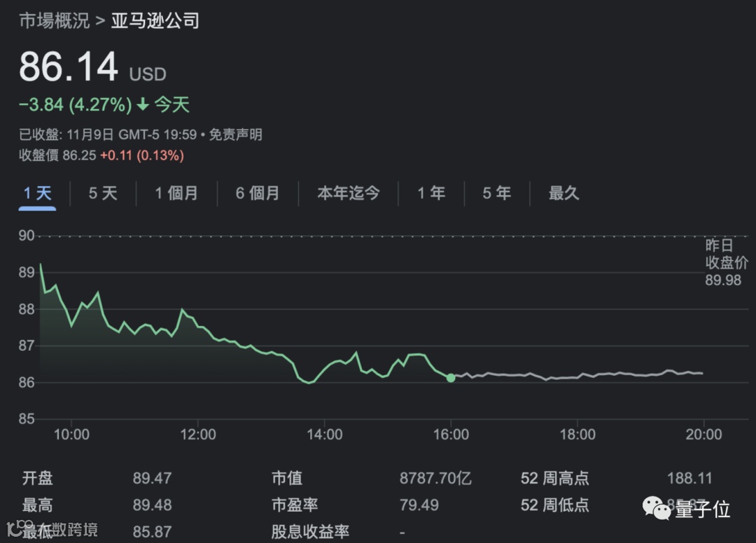Click the 最低 value 85.87

click(153, 531)
